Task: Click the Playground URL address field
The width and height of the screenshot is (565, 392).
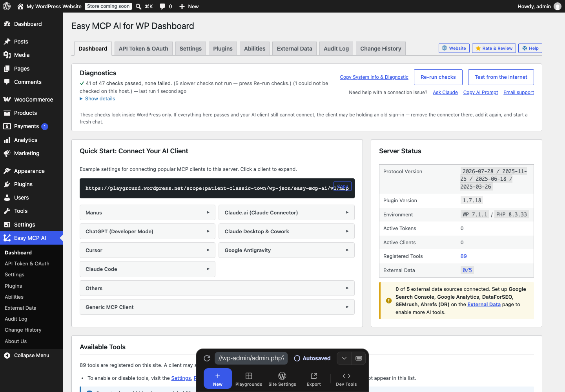Action: coord(252,358)
